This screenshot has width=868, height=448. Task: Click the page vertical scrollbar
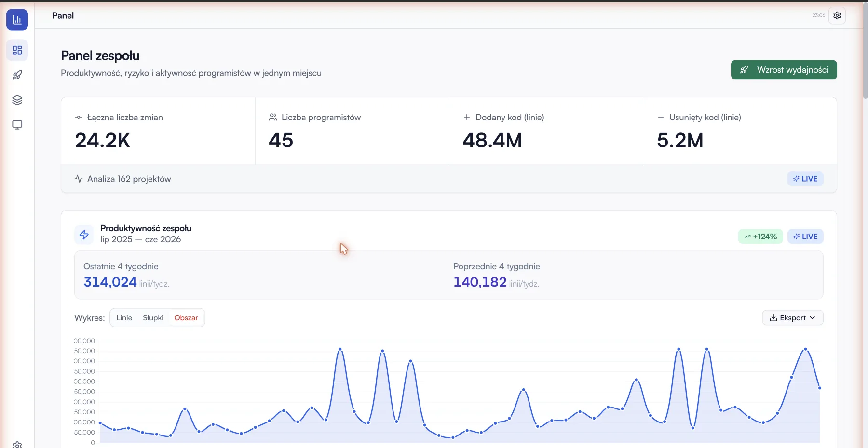pyautogui.click(x=865, y=51)
